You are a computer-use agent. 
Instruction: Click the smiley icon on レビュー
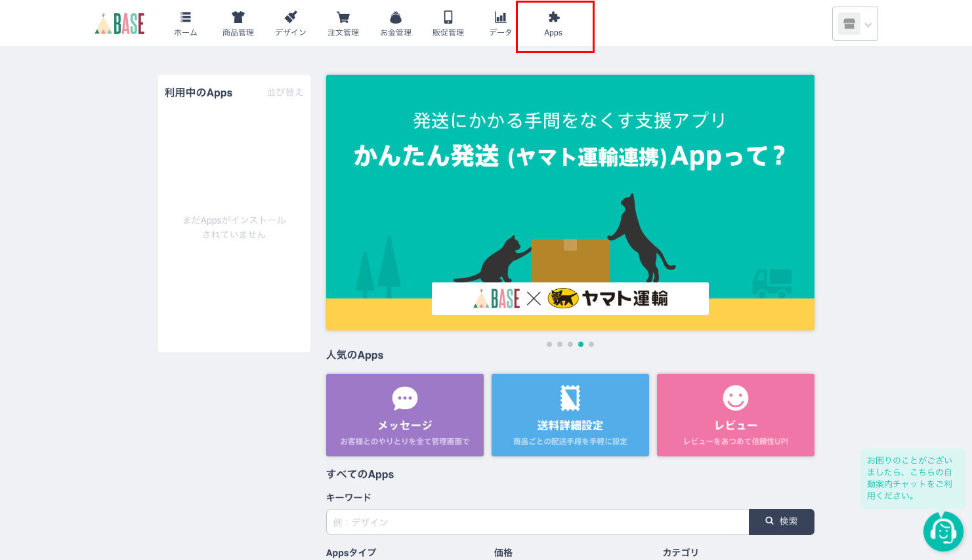pos(736,398)
